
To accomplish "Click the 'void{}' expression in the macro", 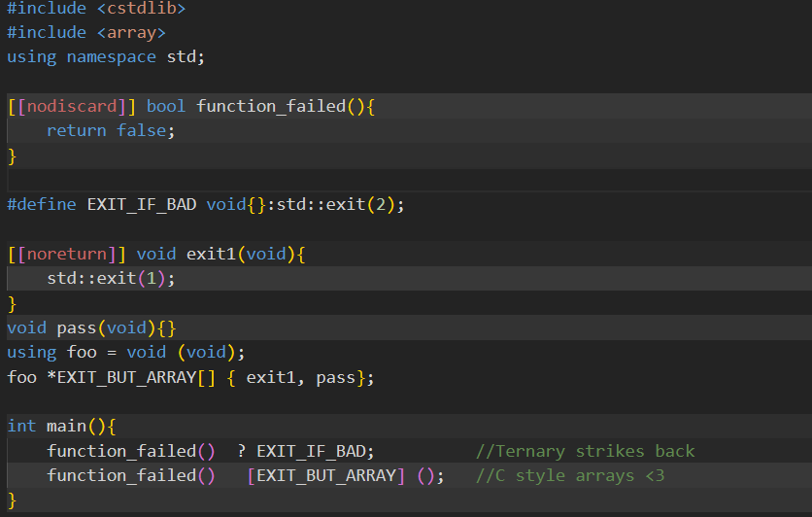I will (236, 205).
